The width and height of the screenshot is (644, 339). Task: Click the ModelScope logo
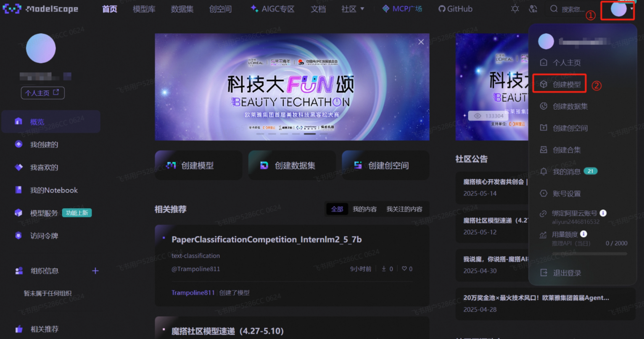[x=40, y=9]
